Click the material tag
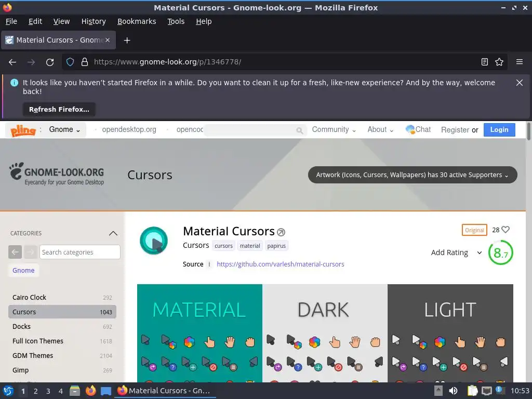 250,246
